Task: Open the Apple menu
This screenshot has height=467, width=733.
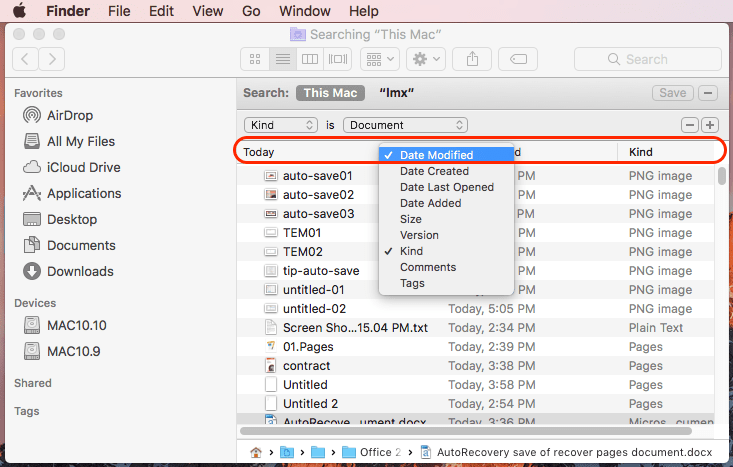Action: (x=19, y=10)
